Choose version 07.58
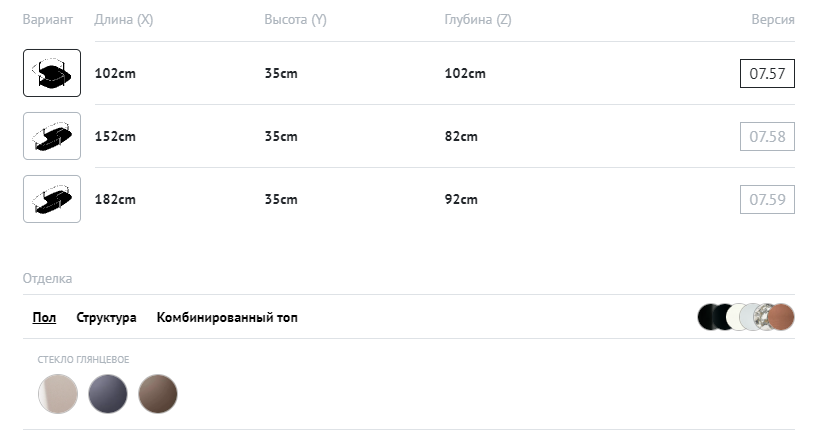The width and height of the screenshot is (828, 434). 767,136
